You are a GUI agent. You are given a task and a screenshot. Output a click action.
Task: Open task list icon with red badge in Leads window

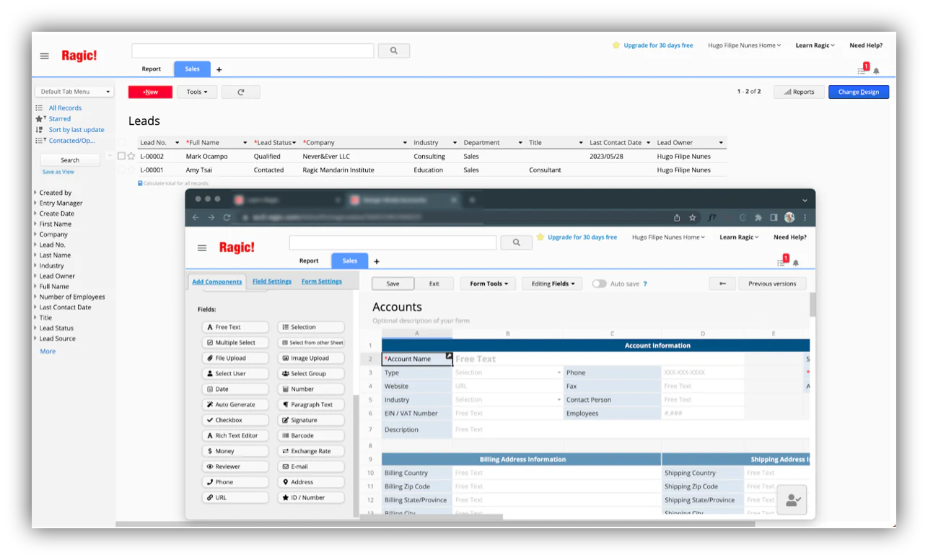click(x=862, y=70)
